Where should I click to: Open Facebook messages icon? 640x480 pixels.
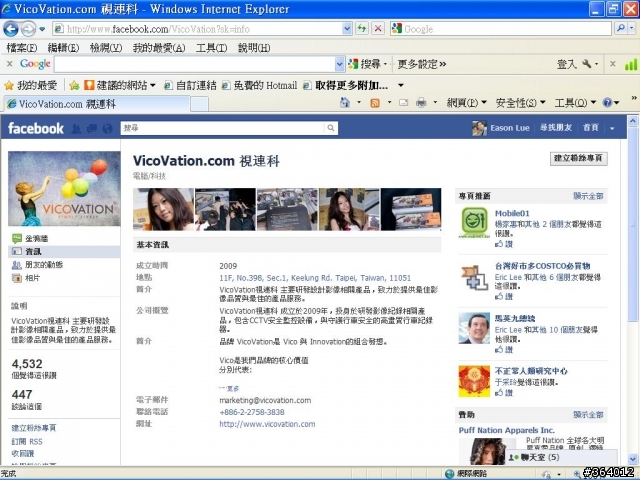92,129
